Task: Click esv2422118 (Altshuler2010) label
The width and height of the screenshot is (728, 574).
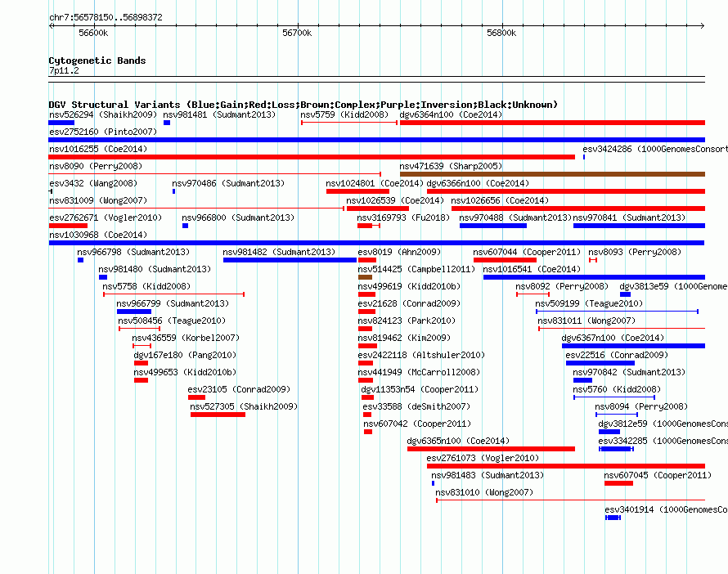Action: coord(421,355)
